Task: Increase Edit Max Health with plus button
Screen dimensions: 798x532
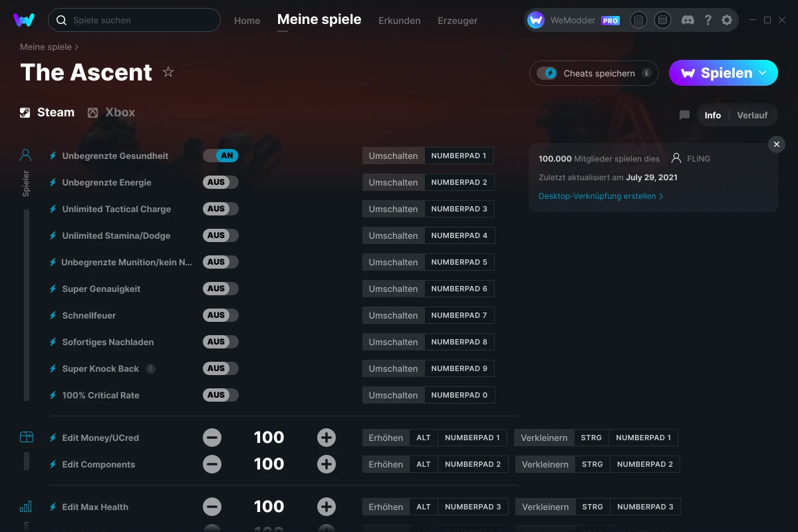Action: 327,507
